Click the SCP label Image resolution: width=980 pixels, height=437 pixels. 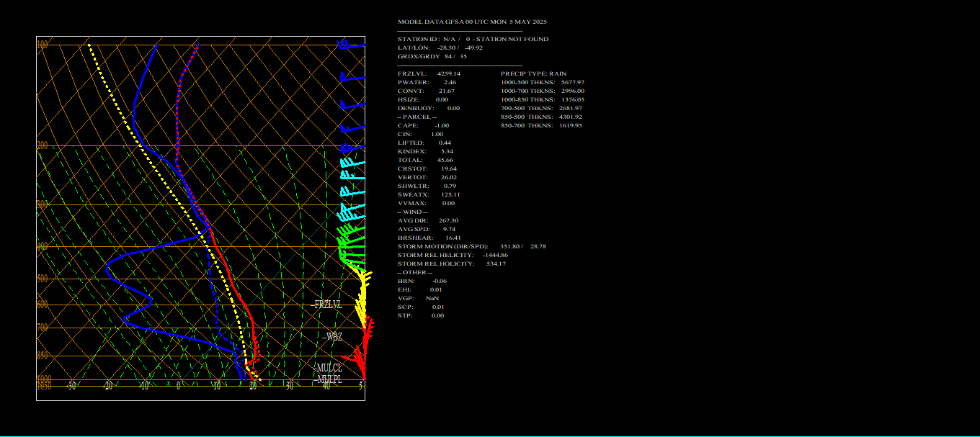point(404,307)
